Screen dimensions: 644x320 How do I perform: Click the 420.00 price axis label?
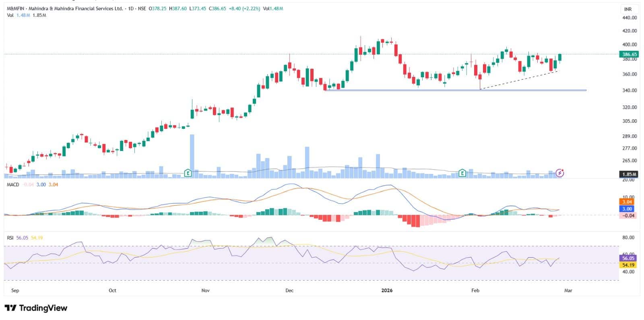[x=630, y=31]
